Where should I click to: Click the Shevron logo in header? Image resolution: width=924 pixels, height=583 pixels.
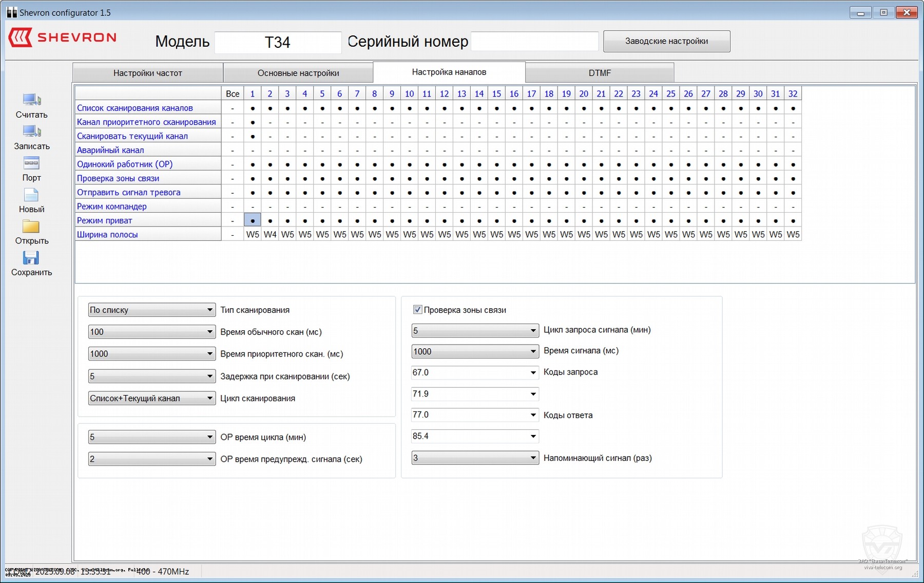[x=63, y=37]
